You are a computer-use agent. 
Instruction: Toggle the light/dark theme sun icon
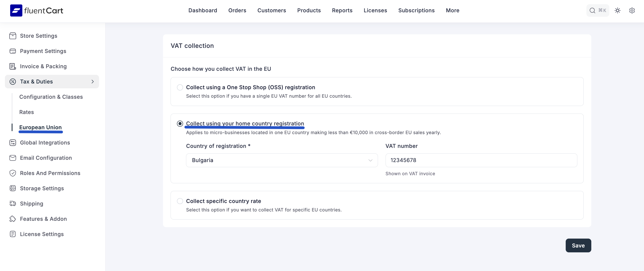tap(618, 11)
